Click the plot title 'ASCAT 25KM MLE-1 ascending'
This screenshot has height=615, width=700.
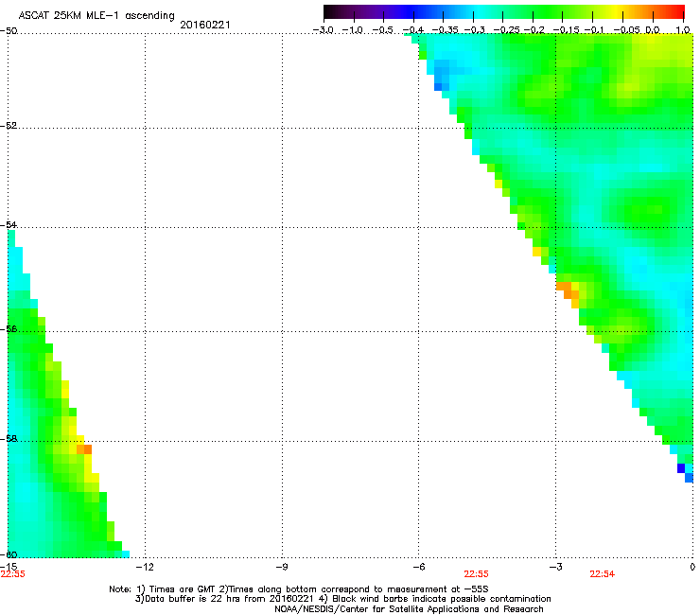96,15
